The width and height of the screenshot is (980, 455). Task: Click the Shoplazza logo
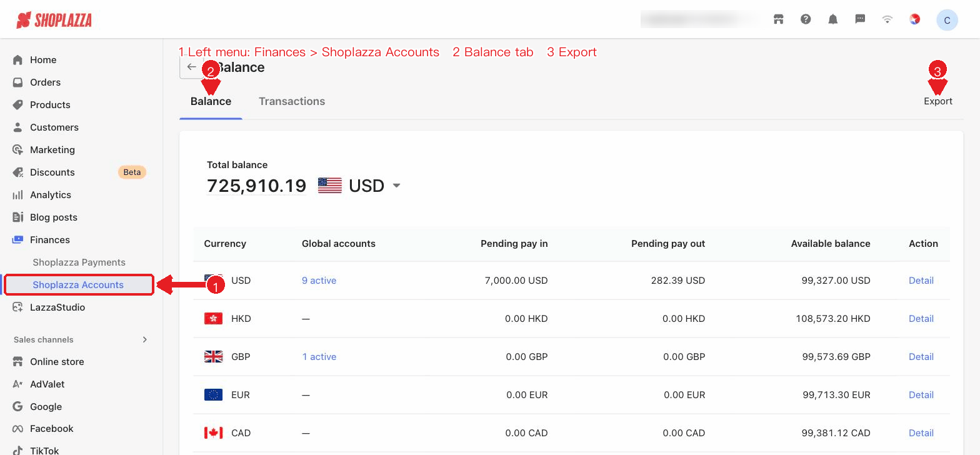(54, 20)
